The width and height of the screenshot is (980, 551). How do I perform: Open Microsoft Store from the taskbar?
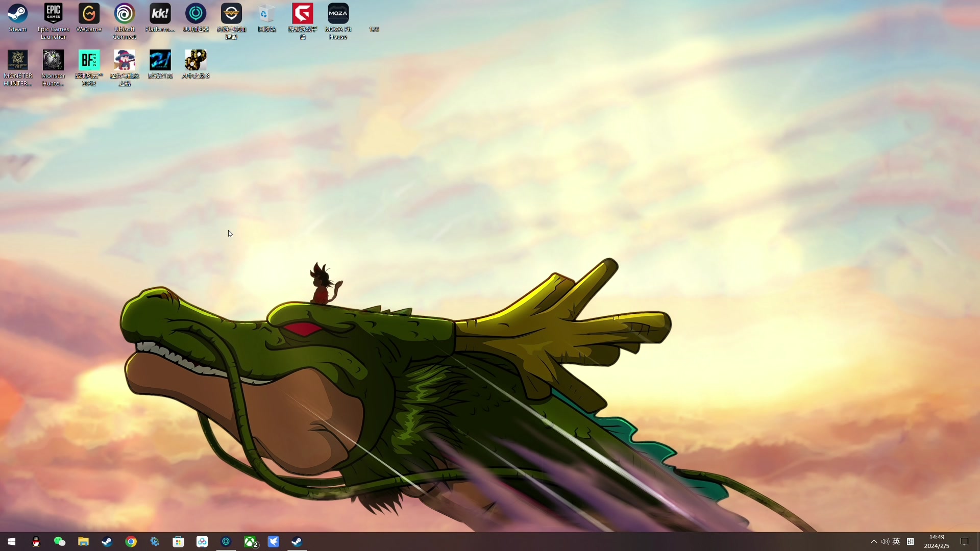[178, 542]
